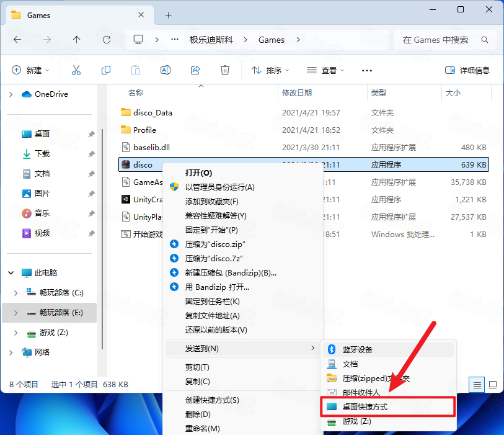
Task: Go up one folder level arrow
Action: [76, 40]
